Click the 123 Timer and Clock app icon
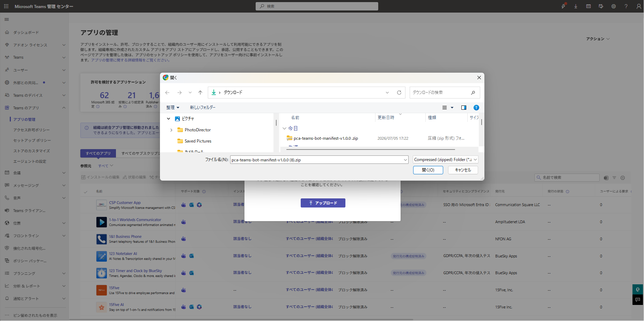The image size is (644, 321). 102,273
